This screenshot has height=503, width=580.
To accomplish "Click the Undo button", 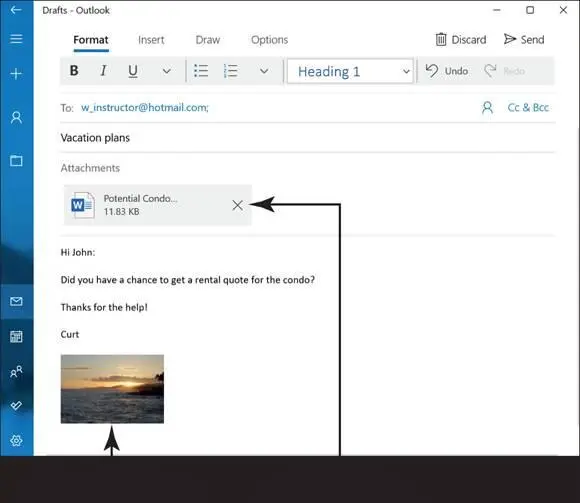I will [447, 71].
